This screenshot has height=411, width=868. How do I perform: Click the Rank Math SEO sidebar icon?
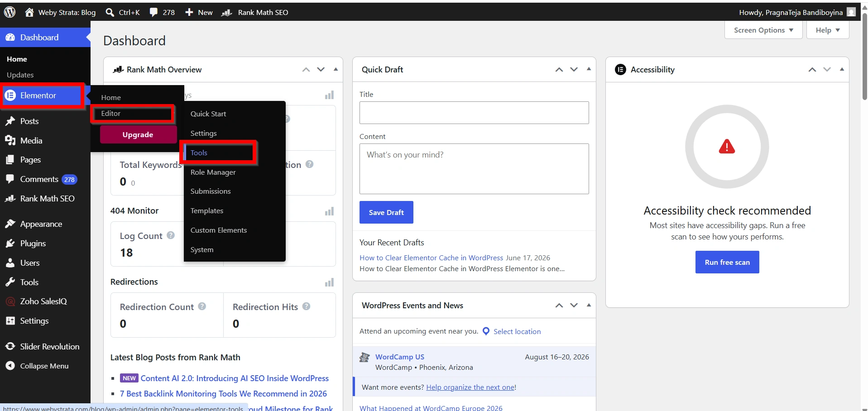click(10, 199)
